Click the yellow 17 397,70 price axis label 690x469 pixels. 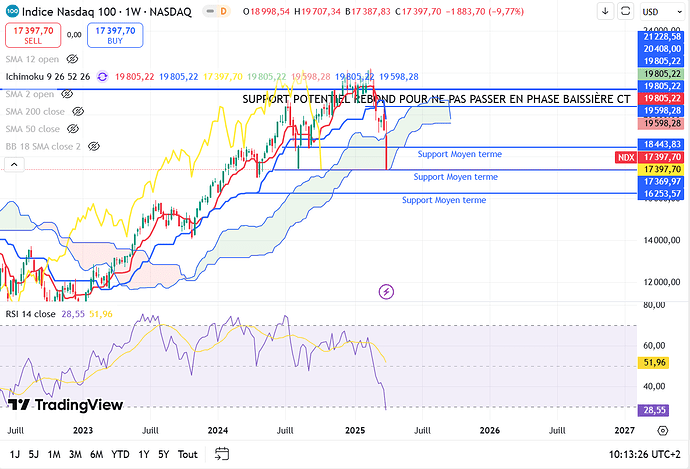662,169
